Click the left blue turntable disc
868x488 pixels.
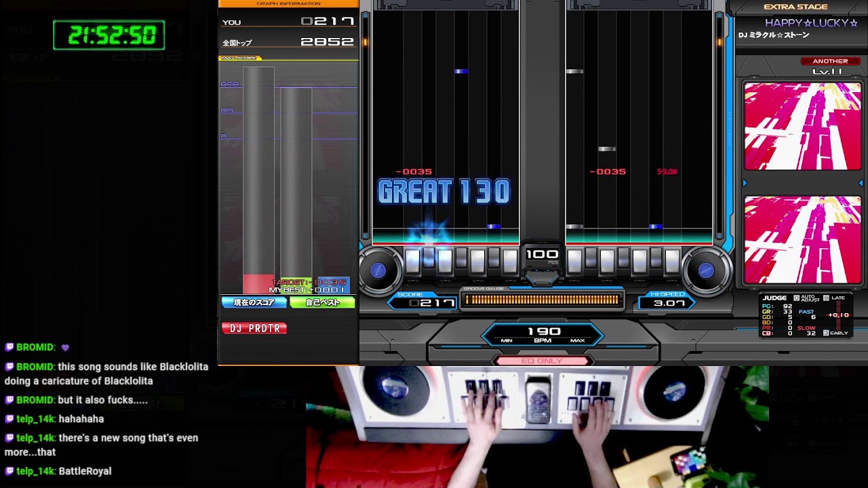(378, 270)
